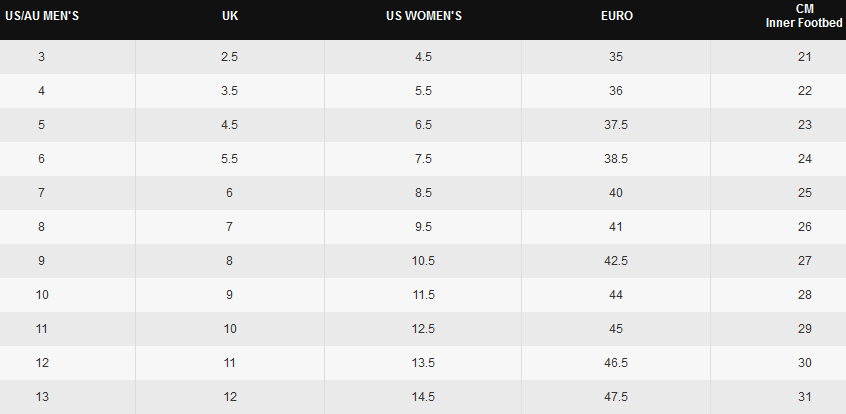The height and width of the screenshot is (414, 846).
Task: Select UK size 2.5 cell
Action: [229, 57]
